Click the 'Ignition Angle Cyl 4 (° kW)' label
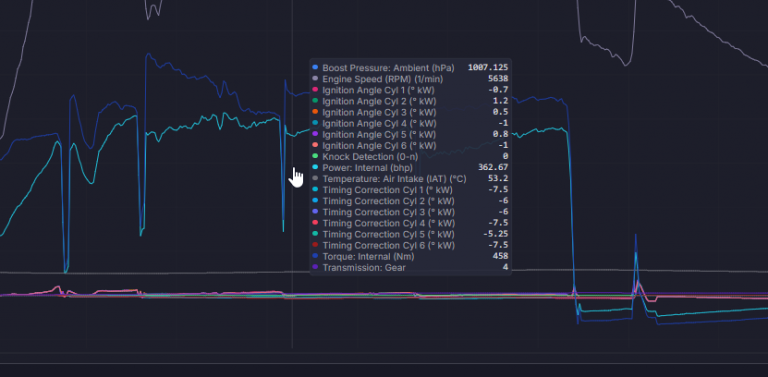 point(379,123)
